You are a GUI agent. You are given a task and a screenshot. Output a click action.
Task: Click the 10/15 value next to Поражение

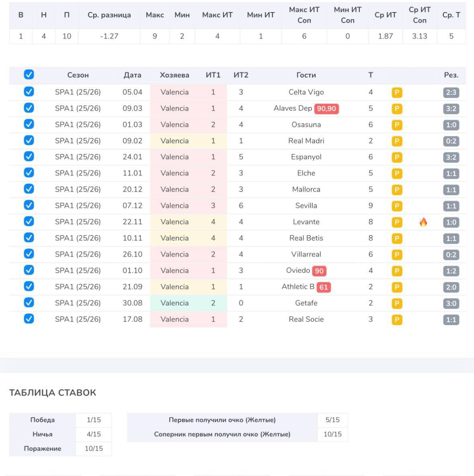click(x=94, y=448)
